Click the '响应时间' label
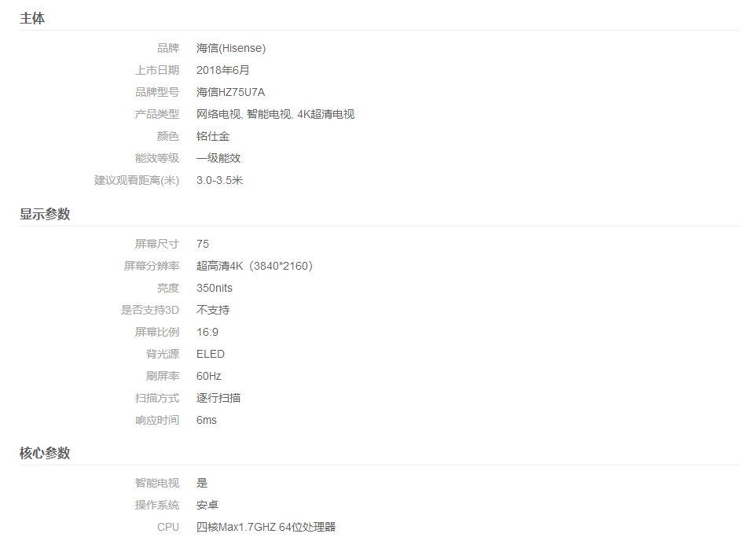This screenshot has height=541, width=756. 157,421
